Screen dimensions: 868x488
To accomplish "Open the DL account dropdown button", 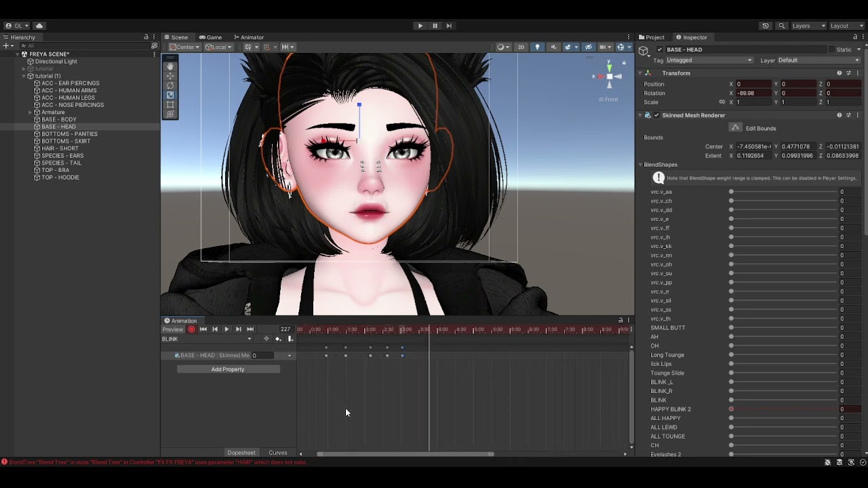I will click(x=17, y=26).
